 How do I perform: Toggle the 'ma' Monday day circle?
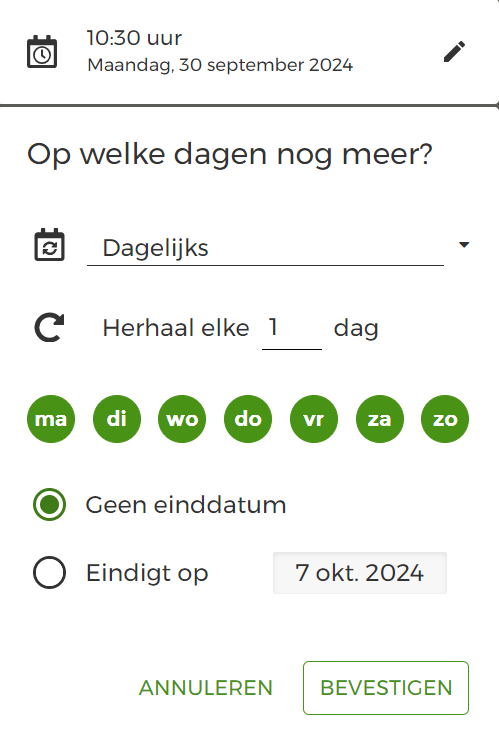(51, 419)
